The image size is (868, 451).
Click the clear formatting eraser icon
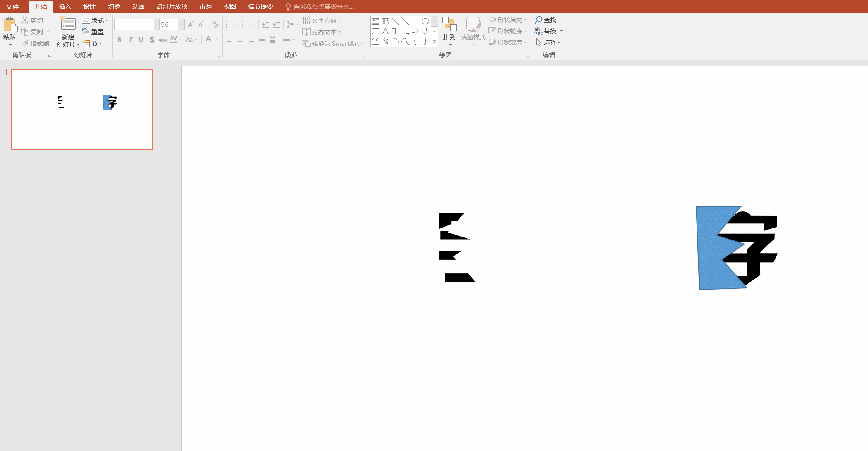click(x=215, y=25)
